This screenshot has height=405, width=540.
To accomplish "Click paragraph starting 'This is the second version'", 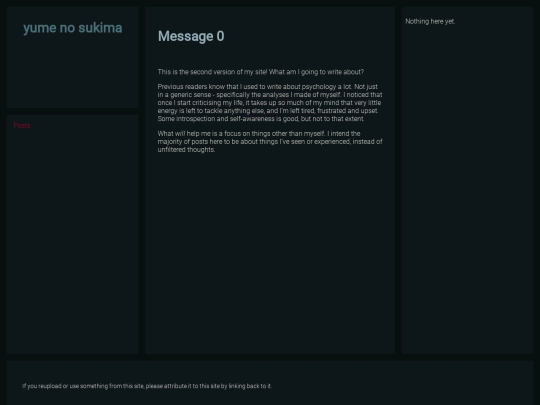I will [261, 72].
